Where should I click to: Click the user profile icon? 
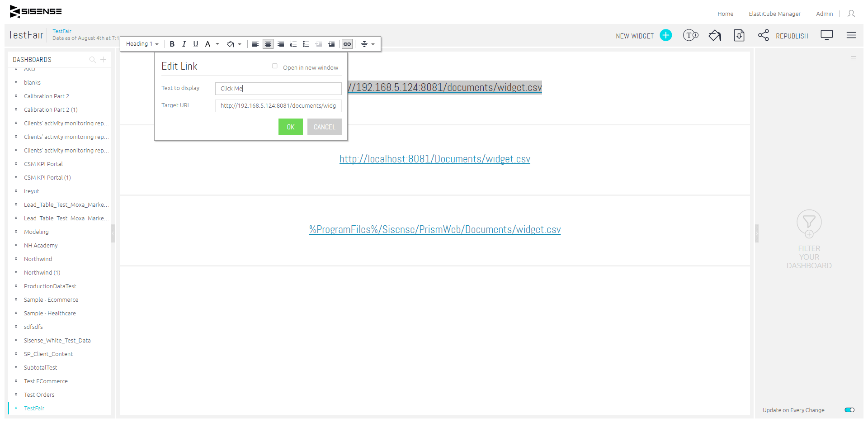click(x=851, y=14)
